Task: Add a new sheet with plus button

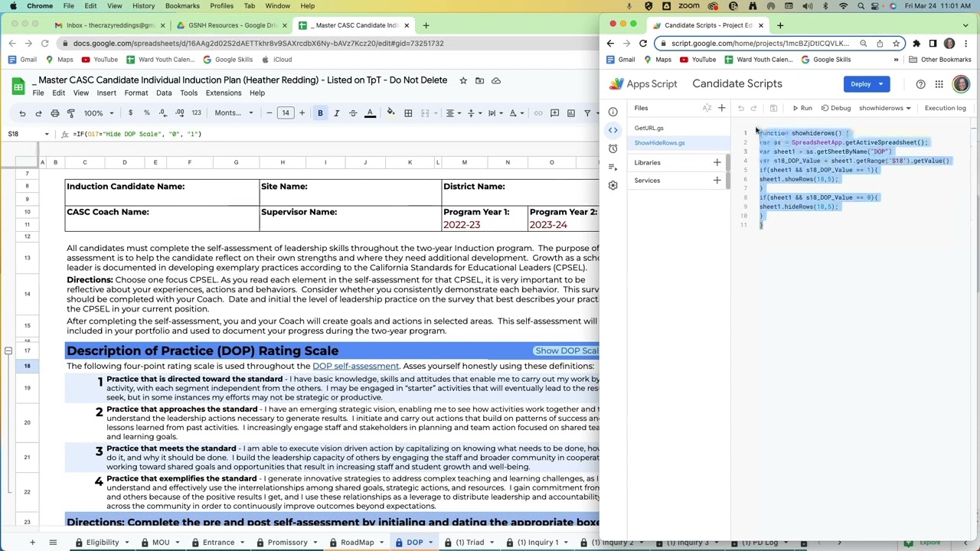Action: click(x=32, y=543)
